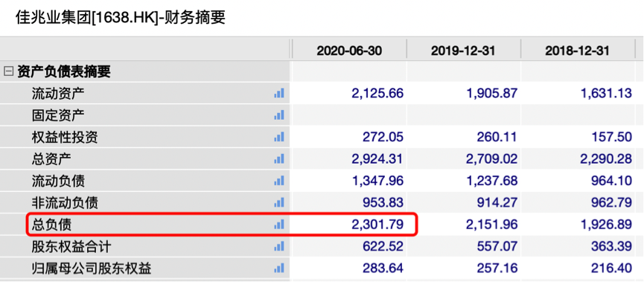This screenshot has width=644, height=282.
Task: Click the value 2,301.79
Action: point(377,225)
